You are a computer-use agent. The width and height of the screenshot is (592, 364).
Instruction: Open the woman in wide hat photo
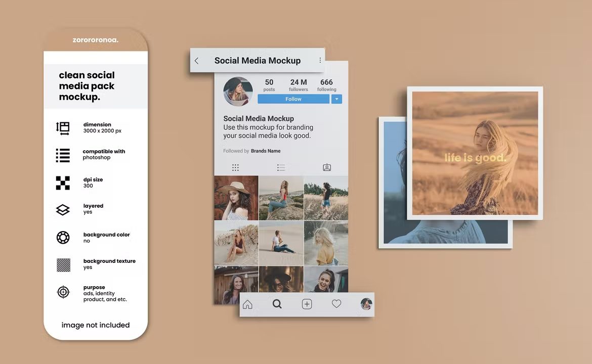tap(236, 198)
